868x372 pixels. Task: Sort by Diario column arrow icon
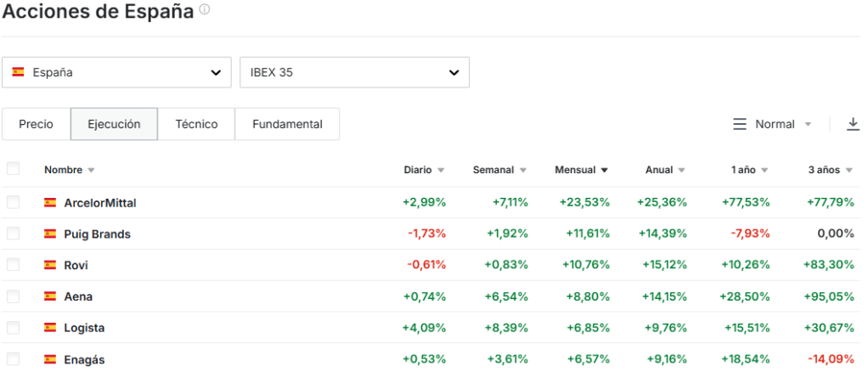pos(441,171)
